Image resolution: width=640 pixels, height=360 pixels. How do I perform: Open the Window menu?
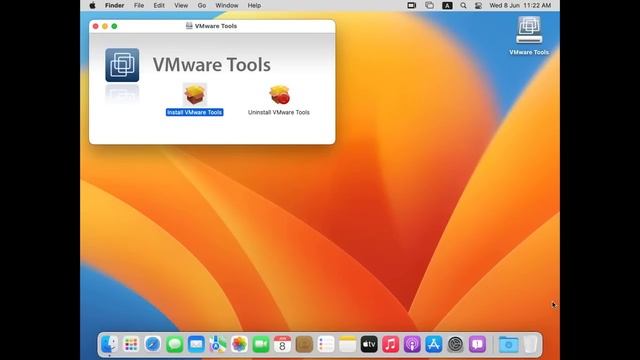(227, 5)
